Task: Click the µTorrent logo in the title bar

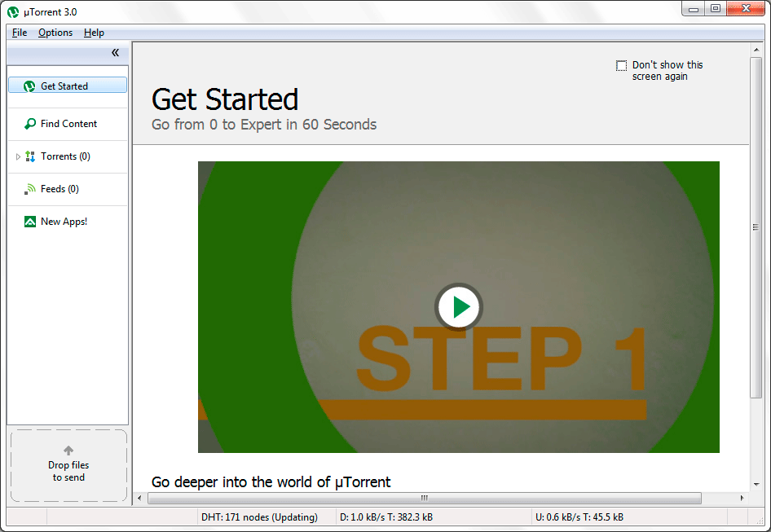Action: coord(13,11)
